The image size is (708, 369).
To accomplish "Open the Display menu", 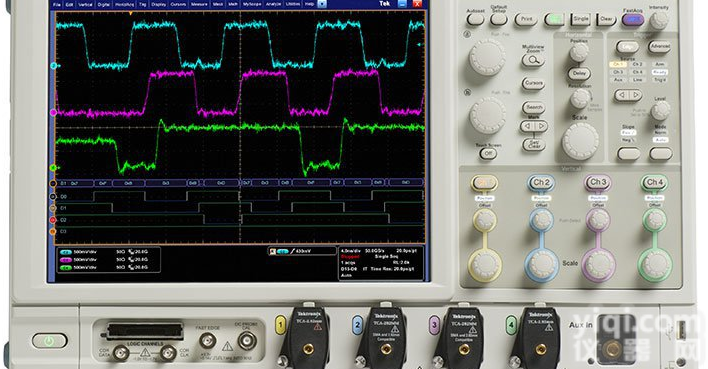I will (x=158, y=5).
